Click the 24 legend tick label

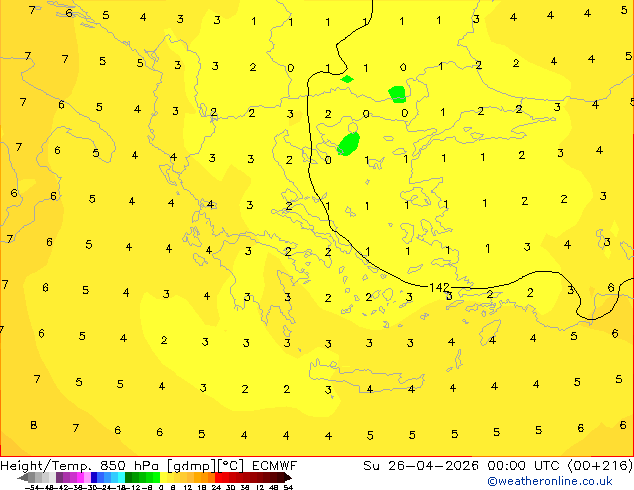coord(216,487)
